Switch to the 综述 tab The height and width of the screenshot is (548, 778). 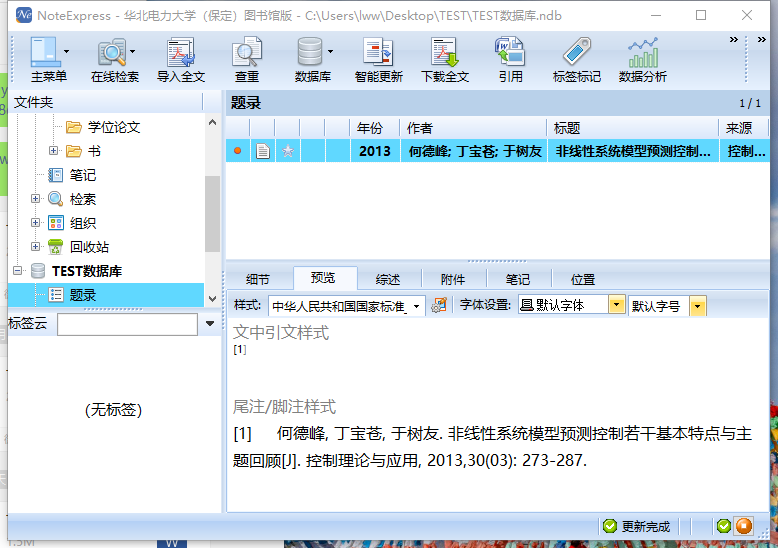[388, 279]
